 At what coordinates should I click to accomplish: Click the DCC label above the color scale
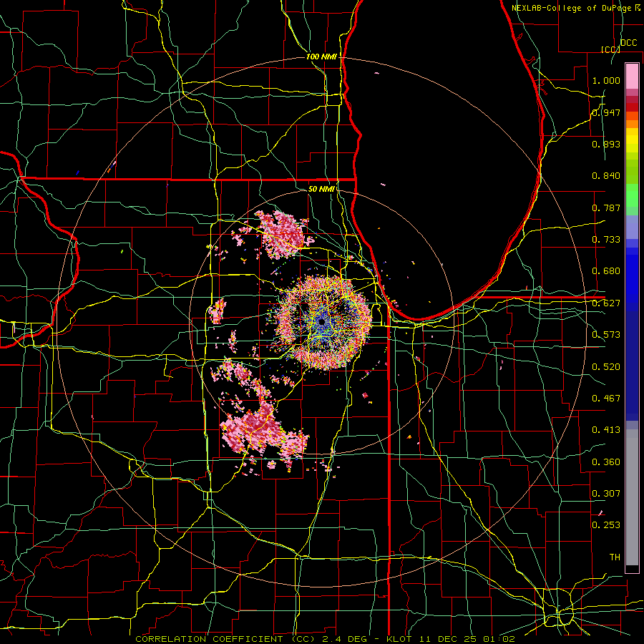point(628,43)
